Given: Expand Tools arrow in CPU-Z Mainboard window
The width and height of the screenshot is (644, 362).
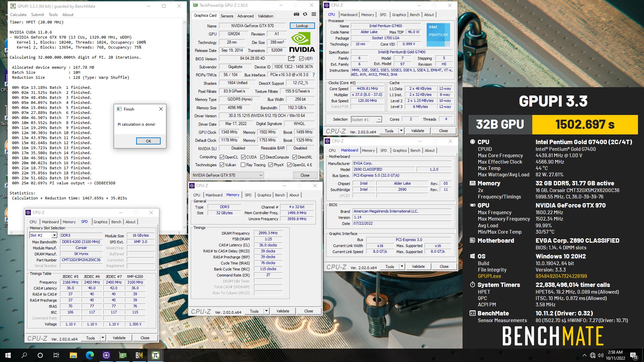Looking at the screenshot, I should tap(402, 266).
